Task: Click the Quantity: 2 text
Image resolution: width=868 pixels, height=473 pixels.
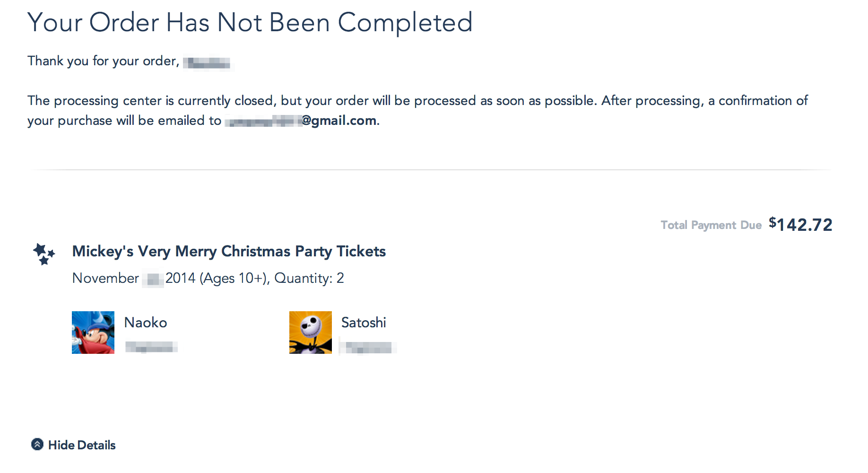Action: [x=309, y=278]
